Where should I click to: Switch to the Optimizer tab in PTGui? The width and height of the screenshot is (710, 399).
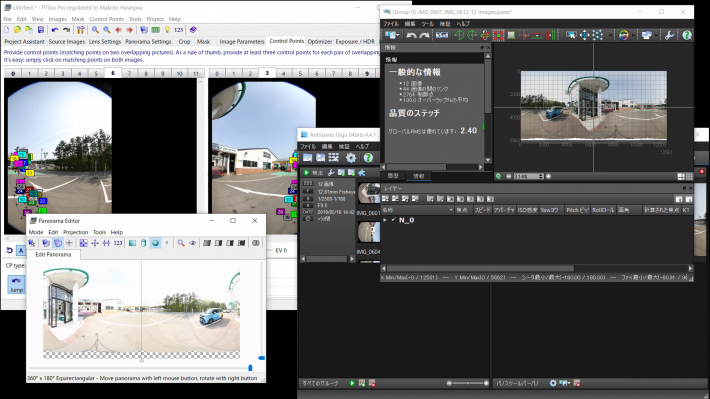pos(320,41)
